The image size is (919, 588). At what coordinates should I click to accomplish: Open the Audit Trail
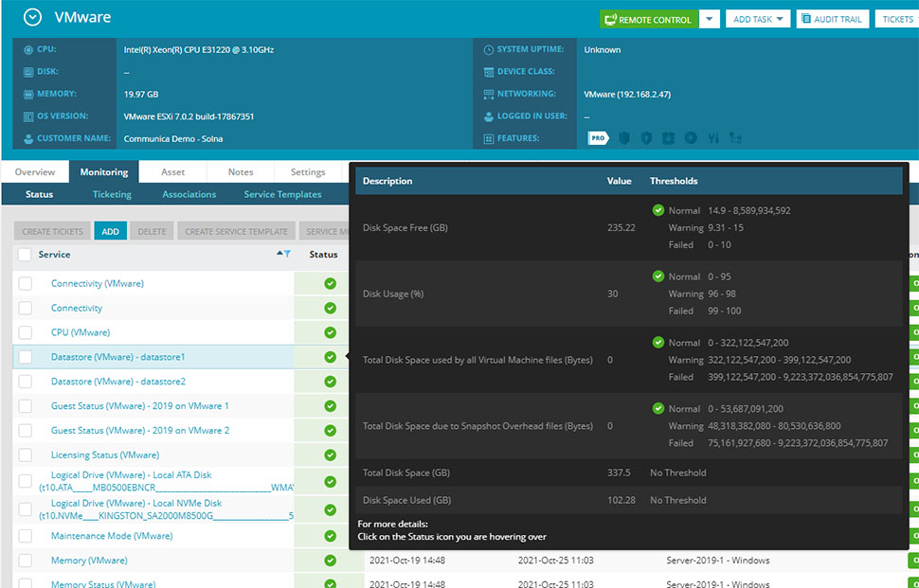(x=832, y=19)
